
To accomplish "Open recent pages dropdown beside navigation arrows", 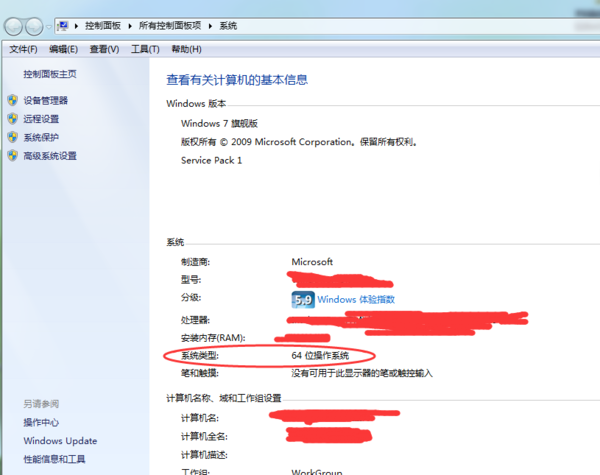I will click(49, 27).
